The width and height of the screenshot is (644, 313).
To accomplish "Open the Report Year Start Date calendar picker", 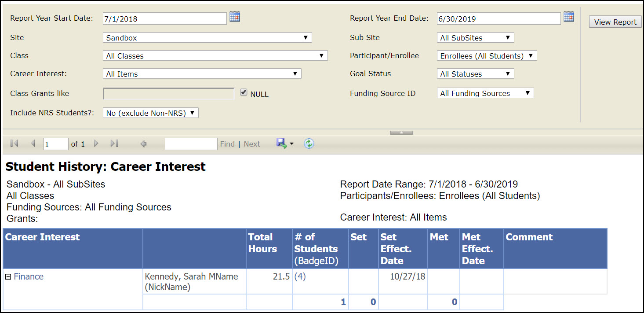I will pos(235,17).
